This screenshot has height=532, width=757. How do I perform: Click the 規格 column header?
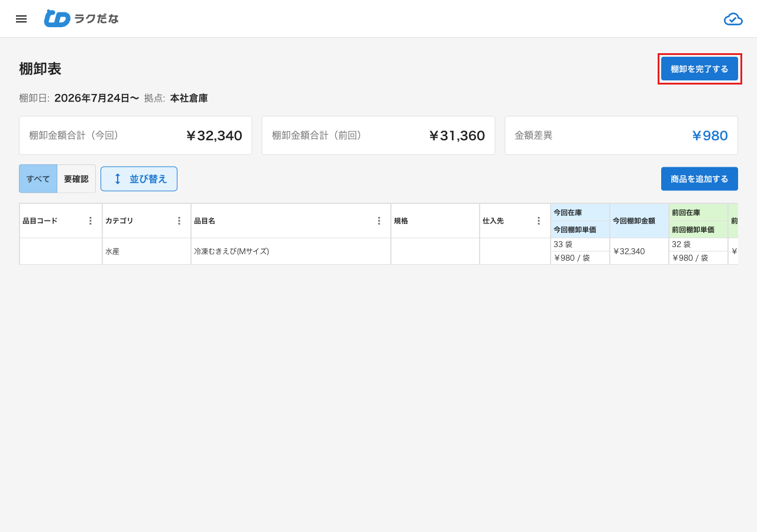(x=435, y=220)
